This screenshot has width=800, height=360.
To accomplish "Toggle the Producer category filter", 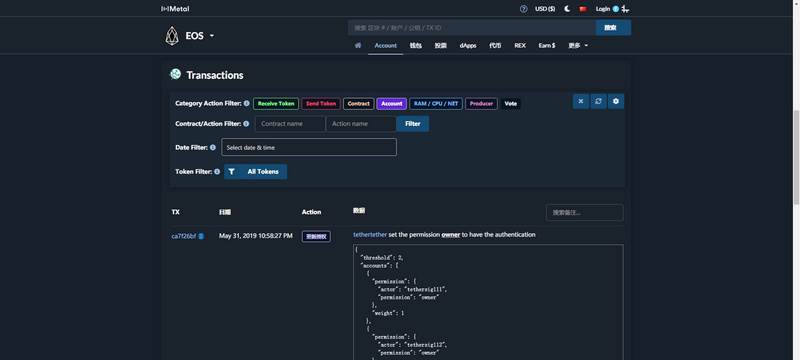I will pos(481,104).
